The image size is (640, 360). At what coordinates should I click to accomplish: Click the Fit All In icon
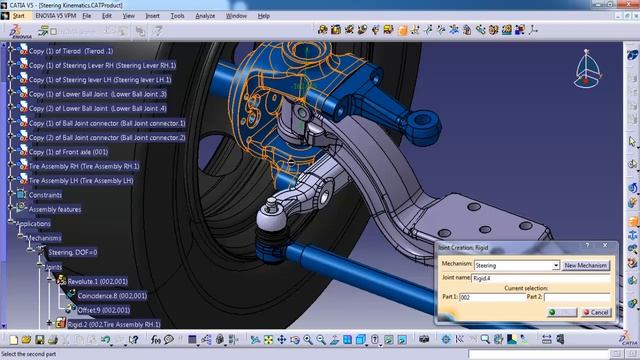pyautogui.click(x=268, y=340)
